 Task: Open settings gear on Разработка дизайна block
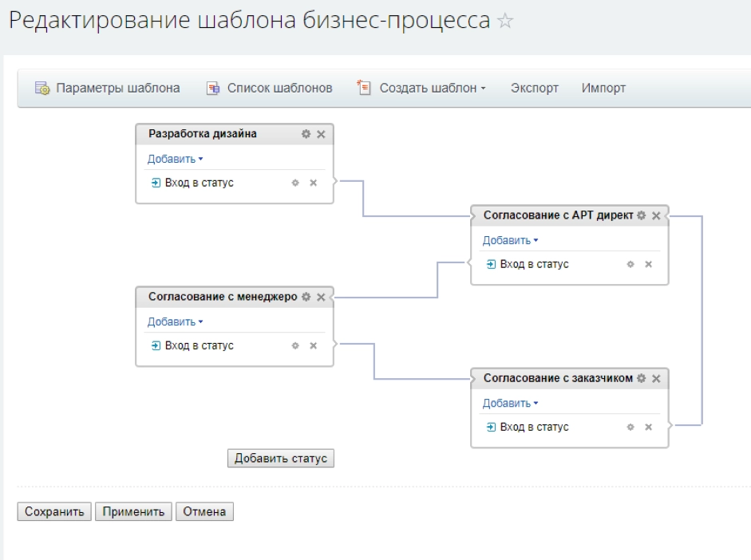[x=306, y=134]
